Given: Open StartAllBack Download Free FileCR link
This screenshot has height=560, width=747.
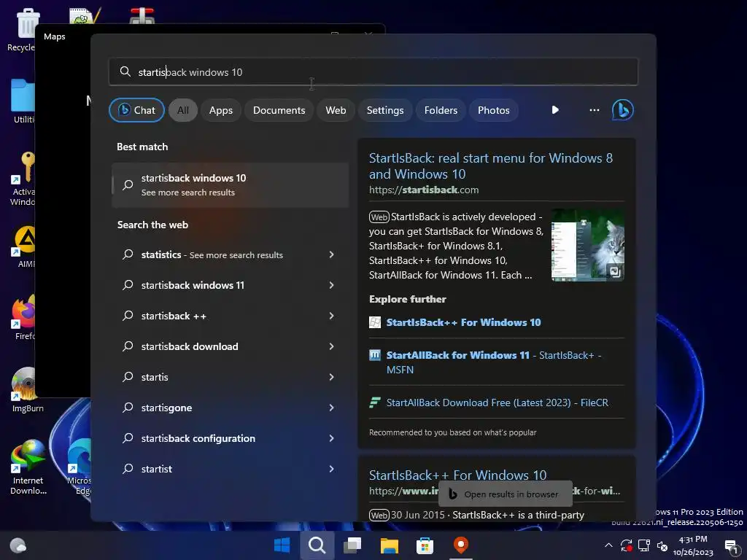Looking at the screenshot, I should (x=497, y=402).
